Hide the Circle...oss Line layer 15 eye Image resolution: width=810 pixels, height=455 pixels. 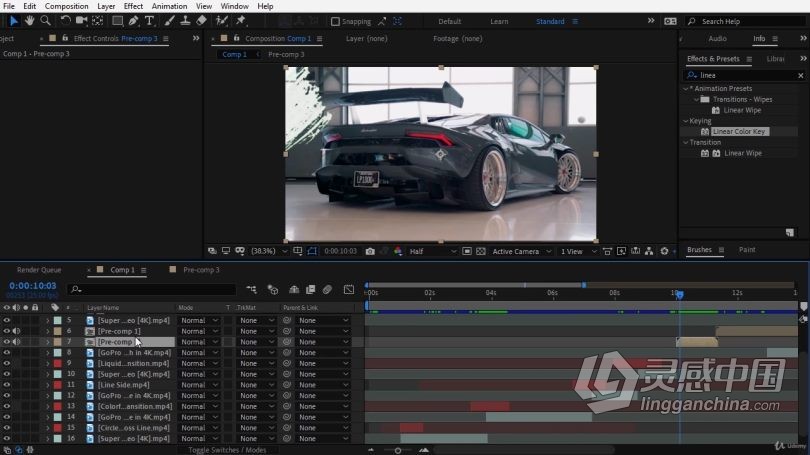point(7,428)
